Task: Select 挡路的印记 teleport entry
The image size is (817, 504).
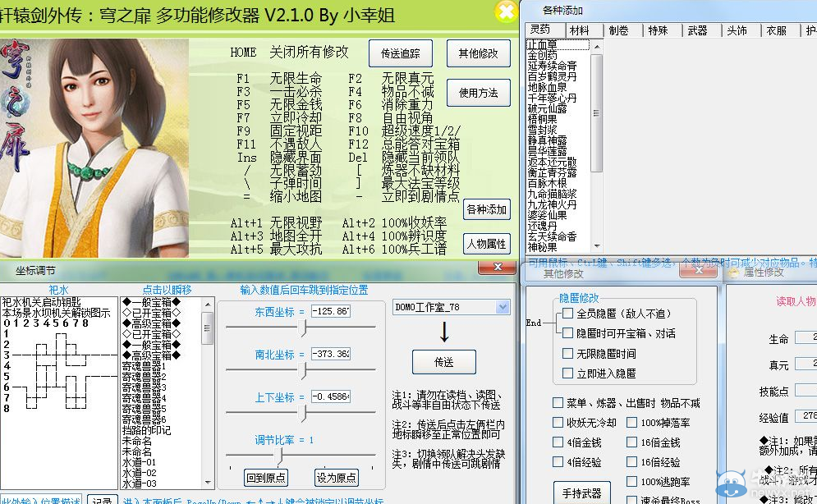Action: [146, 430]
